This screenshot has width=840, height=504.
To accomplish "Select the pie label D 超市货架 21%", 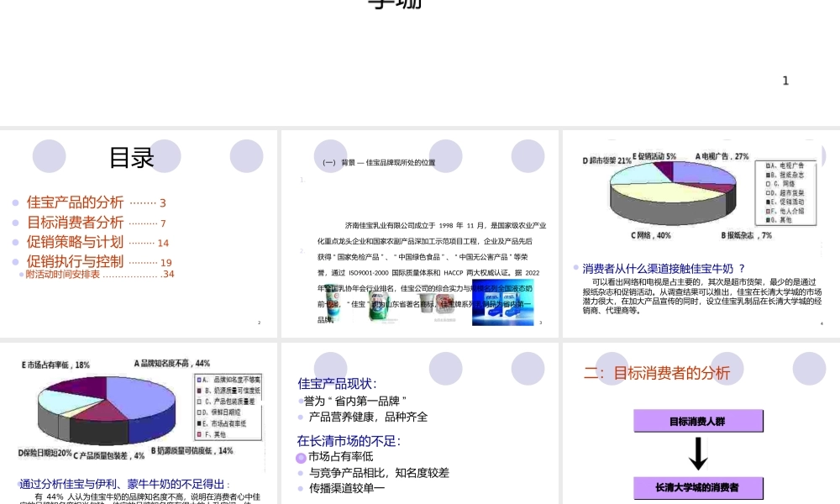I will (606, 160).
